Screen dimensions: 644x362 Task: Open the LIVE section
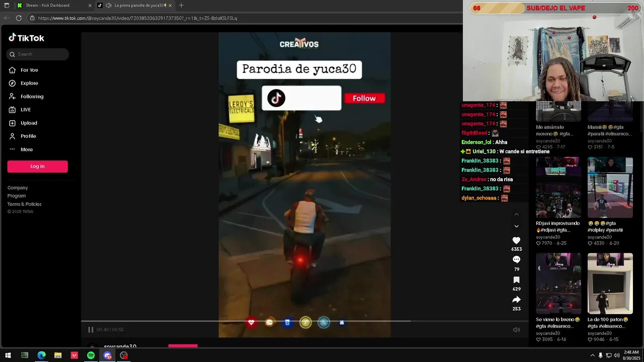coord(26,110)
